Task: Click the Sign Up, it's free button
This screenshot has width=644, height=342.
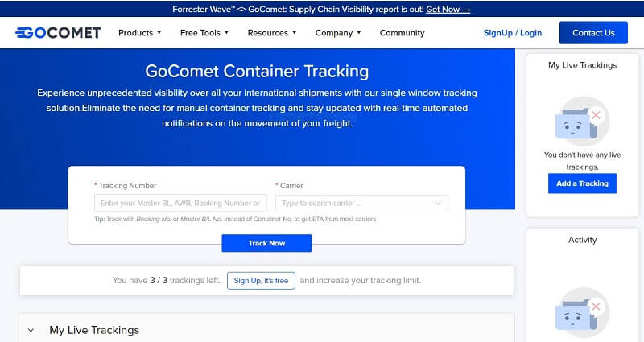Action: click(x=261, y=280)
